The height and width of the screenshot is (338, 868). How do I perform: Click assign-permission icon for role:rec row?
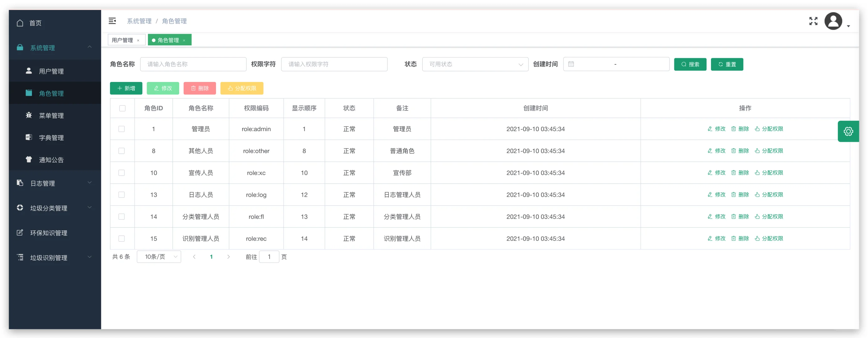757,238
